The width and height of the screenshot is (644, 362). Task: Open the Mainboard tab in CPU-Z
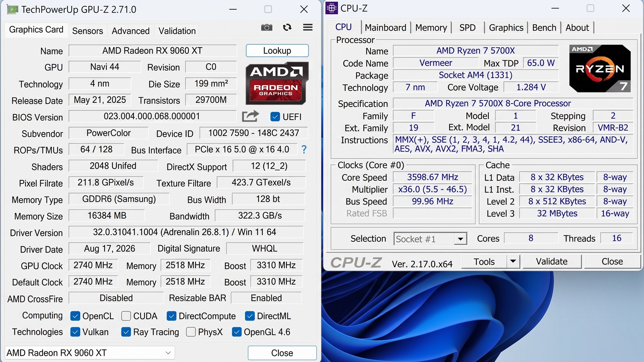pyautogui.click(x=385, y=27)
